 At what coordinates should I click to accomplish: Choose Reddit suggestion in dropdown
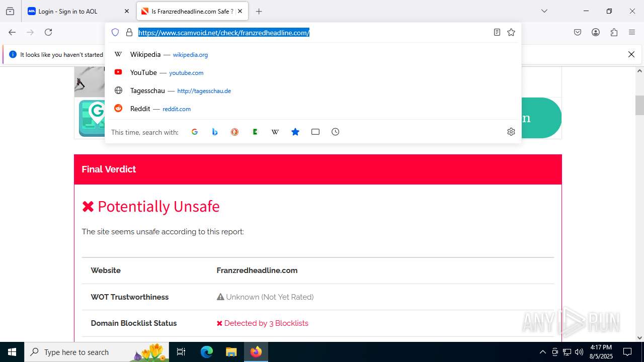pyautogui.click(x=313, y=109)
